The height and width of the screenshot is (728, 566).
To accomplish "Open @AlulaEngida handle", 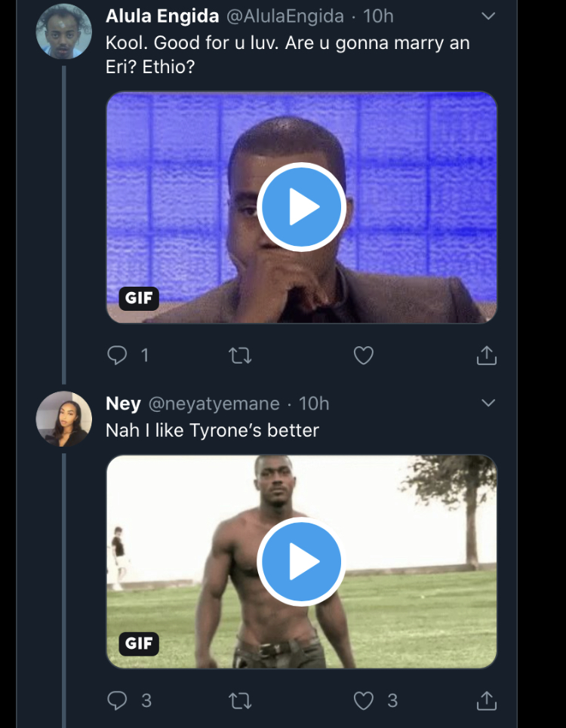I will point(284,16).
